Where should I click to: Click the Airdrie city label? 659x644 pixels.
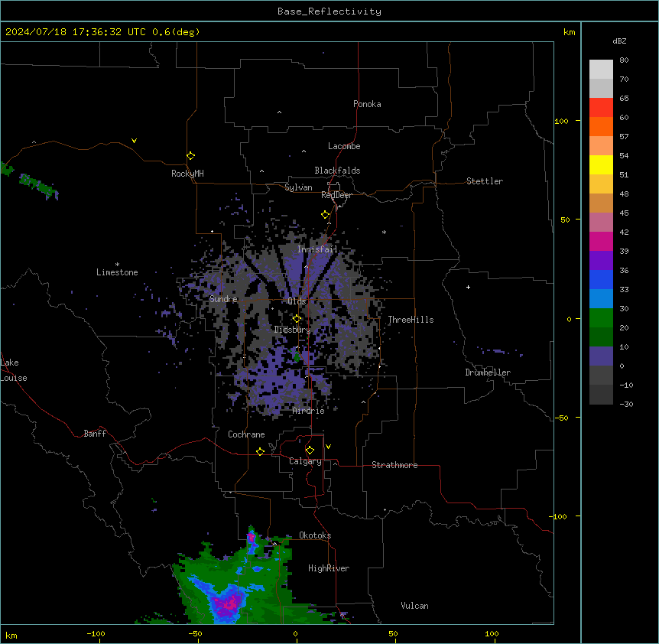(309, 411)
